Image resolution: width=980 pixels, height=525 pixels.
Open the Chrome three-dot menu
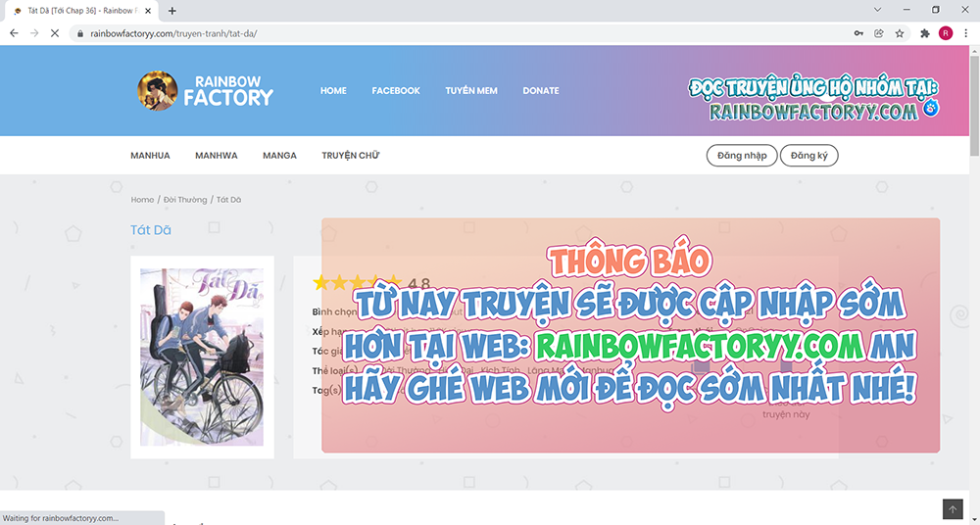tap(965, 32)
